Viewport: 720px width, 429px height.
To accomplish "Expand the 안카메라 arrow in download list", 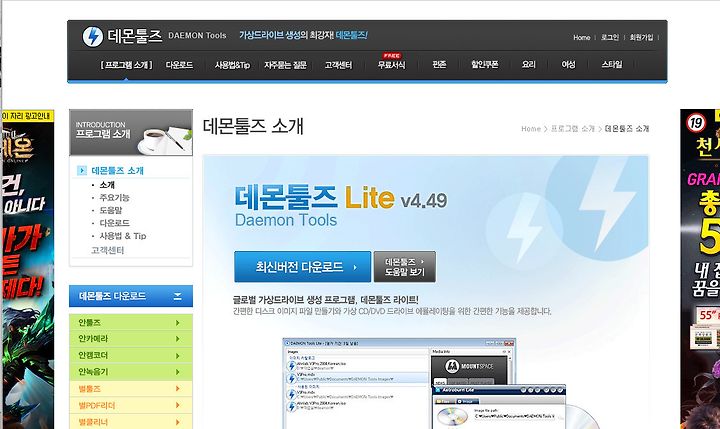I will click(x=178, y=339).
